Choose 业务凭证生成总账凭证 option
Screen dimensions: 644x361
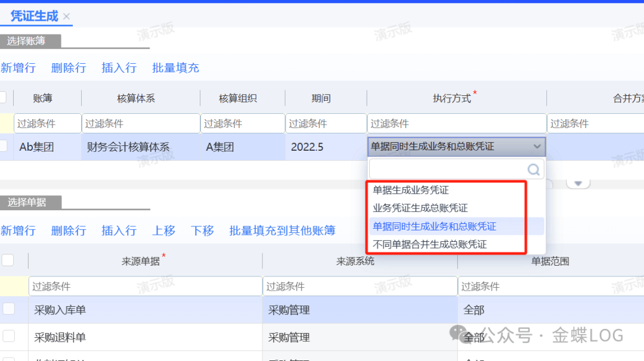point(420,208)
